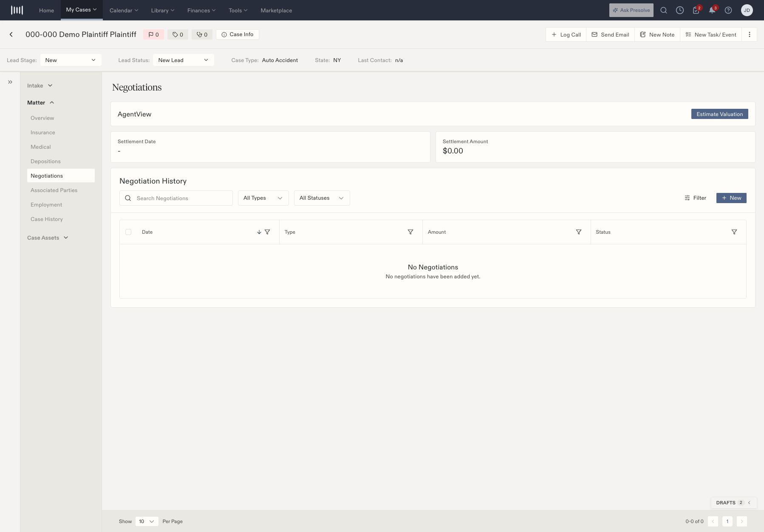Open the My Cases menu
764x532 pixels.
(82, 10)
